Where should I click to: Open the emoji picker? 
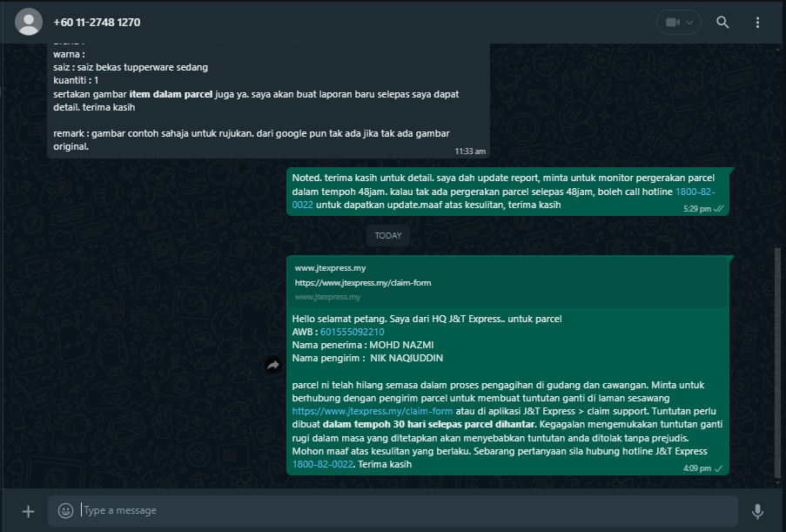(x=65, y=510)
